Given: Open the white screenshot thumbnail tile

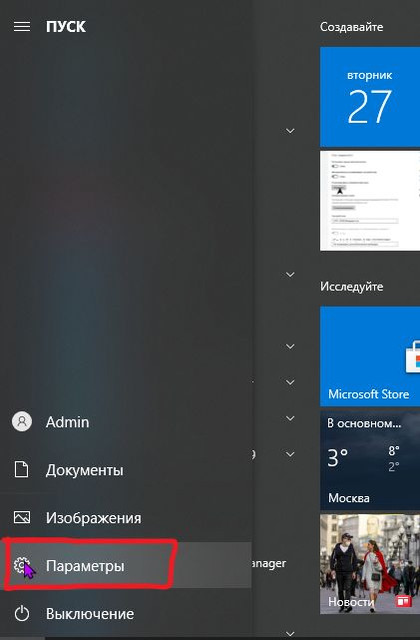Looking at the screenshot, I should tap(370, 200).
